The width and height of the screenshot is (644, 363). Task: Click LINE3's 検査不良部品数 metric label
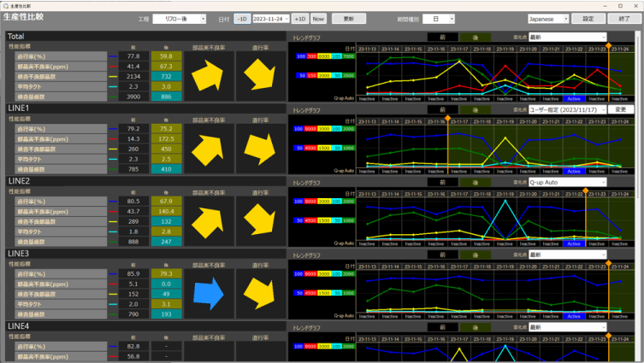(x=61, y=294)
